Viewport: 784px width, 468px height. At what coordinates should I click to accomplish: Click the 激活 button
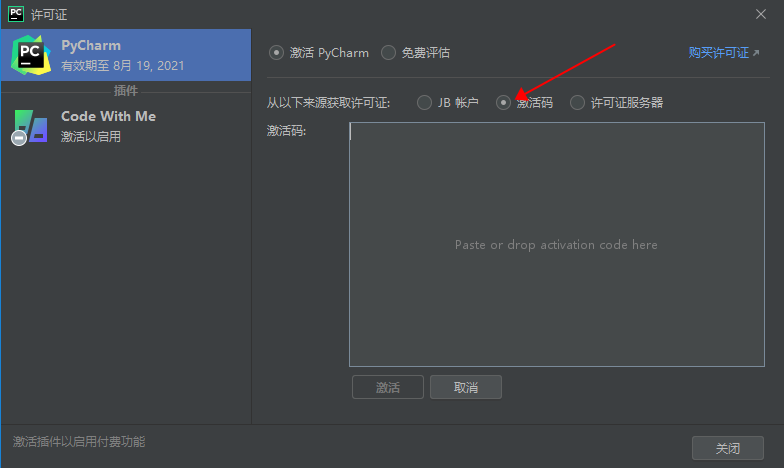pos(388,387)
